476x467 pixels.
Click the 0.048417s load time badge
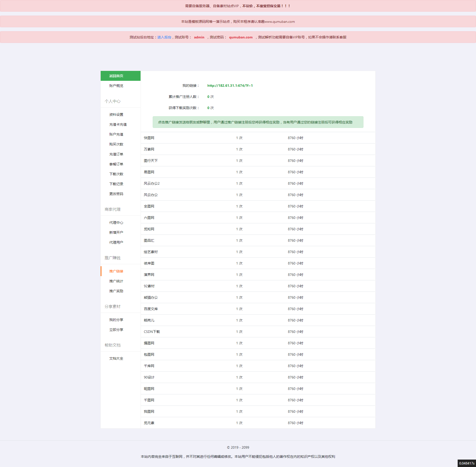pyautogui.click(x=467, y=463)
